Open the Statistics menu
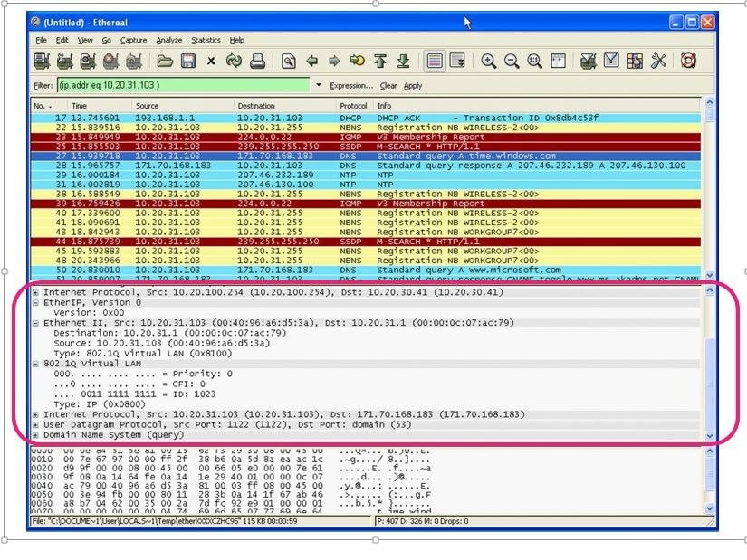747x560 pixels. click(x=206, y=41)
